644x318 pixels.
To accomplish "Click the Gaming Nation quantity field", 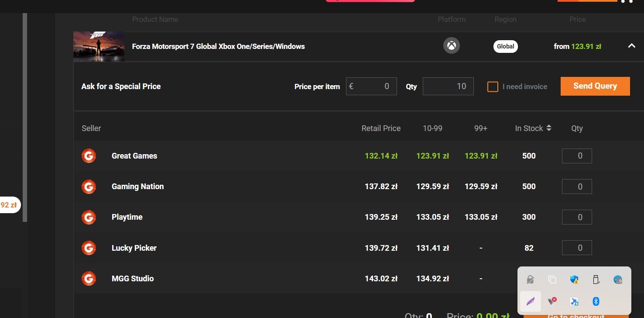I will [577, 187].
